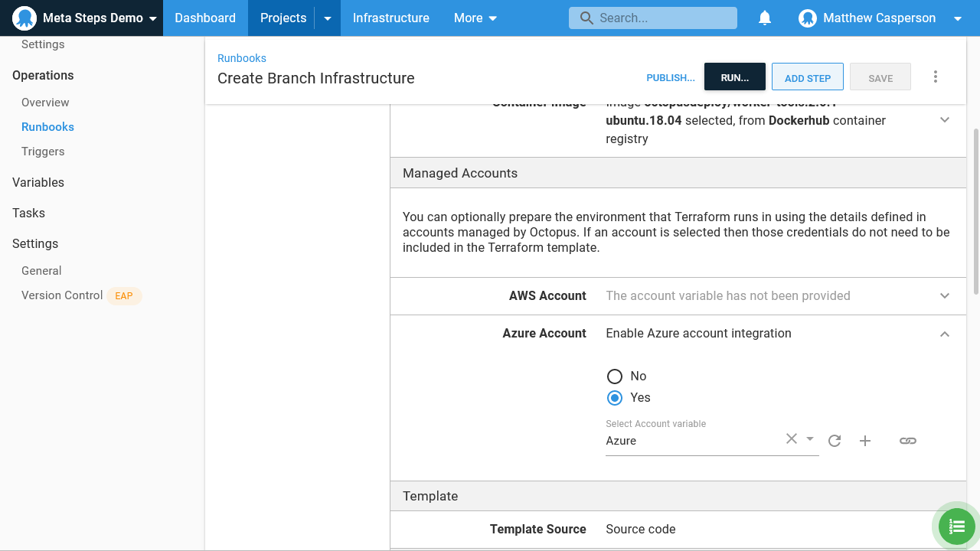Click the Runbooks breadcrumb link
The height and width of the screenshot is (551, 980).
click(242, 58)
